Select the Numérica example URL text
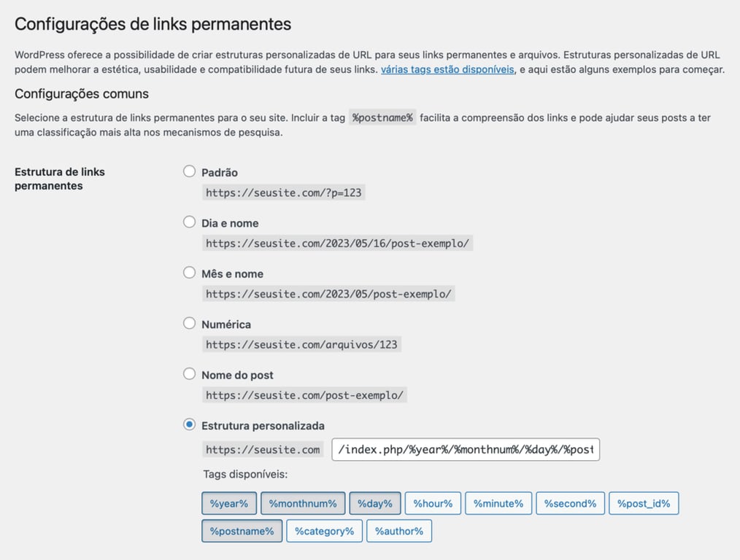740x560 pixels. [301, 344]
